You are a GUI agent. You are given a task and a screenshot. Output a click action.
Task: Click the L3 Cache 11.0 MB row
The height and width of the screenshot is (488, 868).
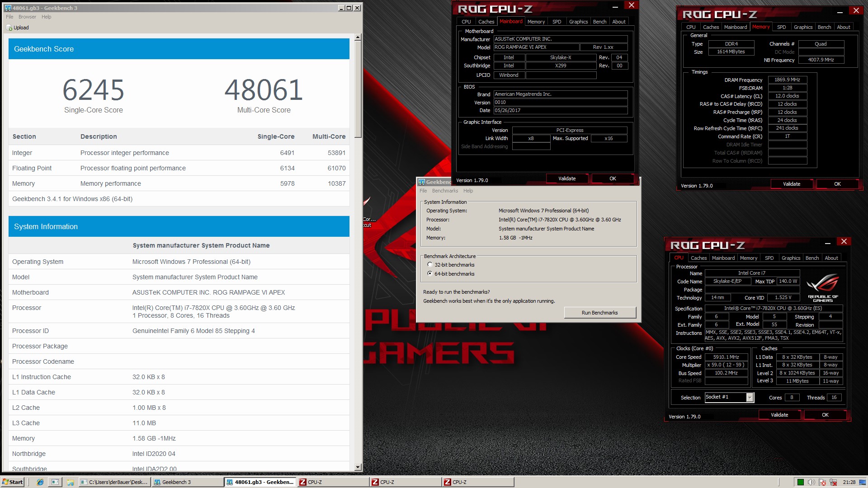179,423
